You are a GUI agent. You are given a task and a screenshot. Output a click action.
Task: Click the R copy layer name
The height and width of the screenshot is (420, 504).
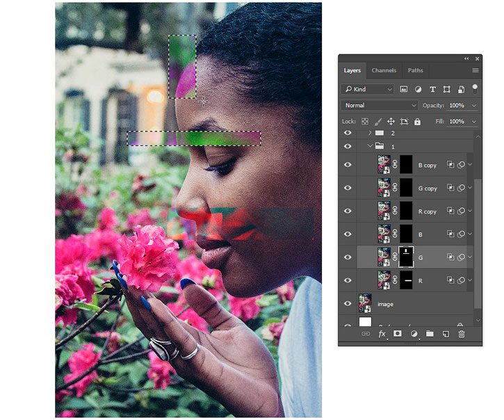[x=427, y=211]
